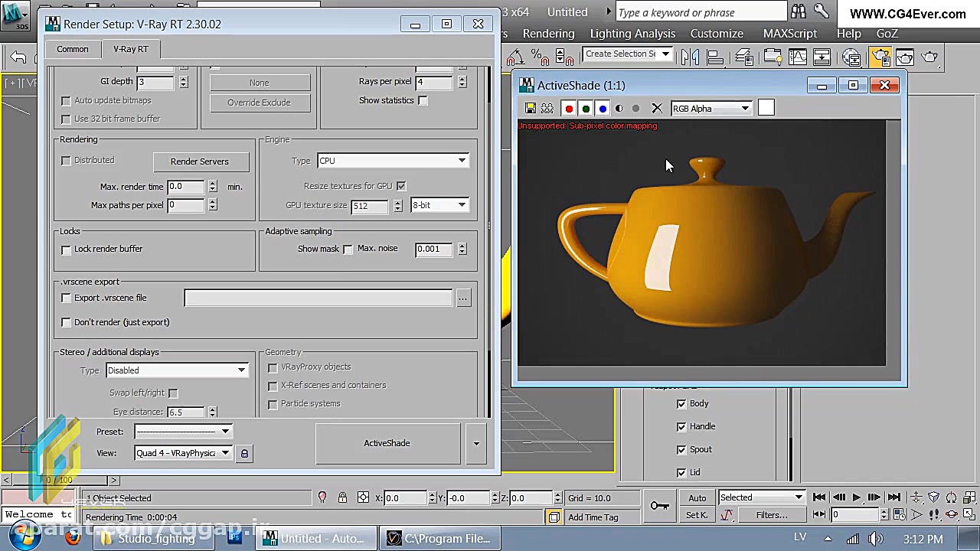Switch to the Common tab
This screenshot has width=980, height=551.
[73, 49]
